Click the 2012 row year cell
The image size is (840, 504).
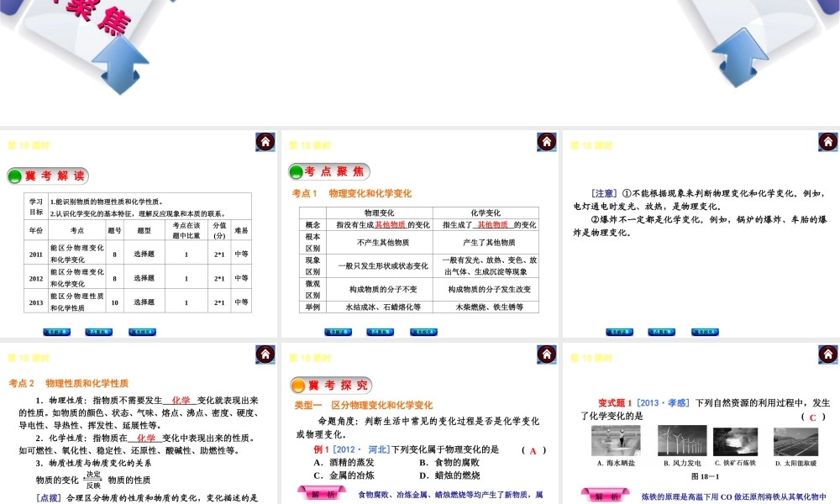[36, 278]
